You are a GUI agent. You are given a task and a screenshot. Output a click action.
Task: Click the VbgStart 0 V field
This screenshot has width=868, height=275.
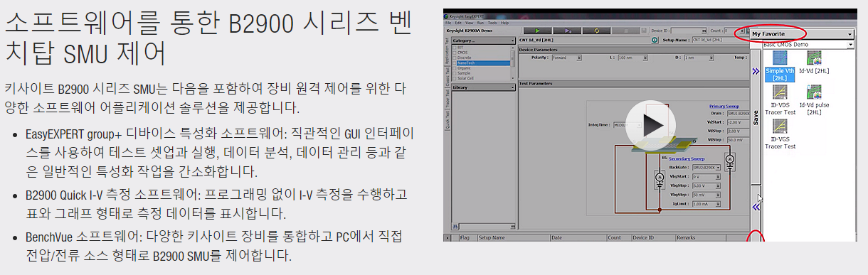point(706,176)
